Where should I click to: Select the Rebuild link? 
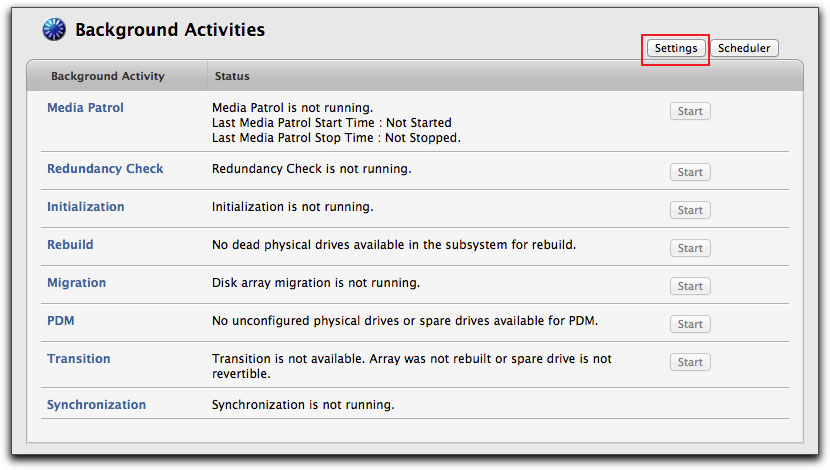pos(70,245)
